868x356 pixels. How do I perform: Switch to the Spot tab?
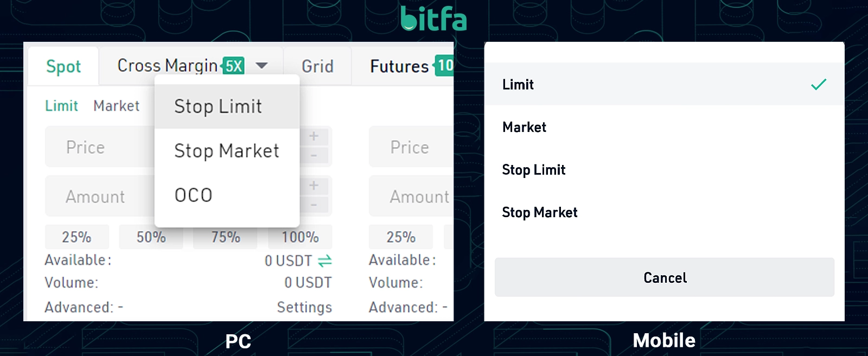click(x=63, y=66)
